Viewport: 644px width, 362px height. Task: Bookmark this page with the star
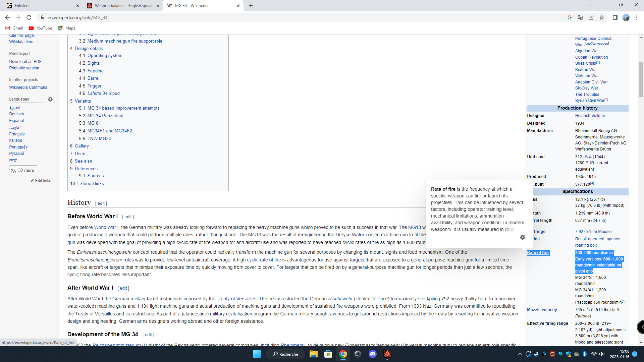(602, 17)
